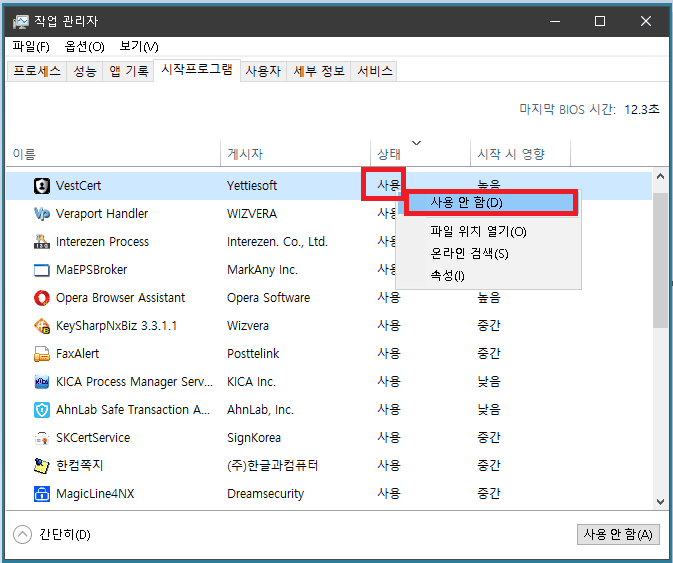Click the Opera Browser Assistant icon
Viewport: 673px width, 563px height.
[42, 298]
